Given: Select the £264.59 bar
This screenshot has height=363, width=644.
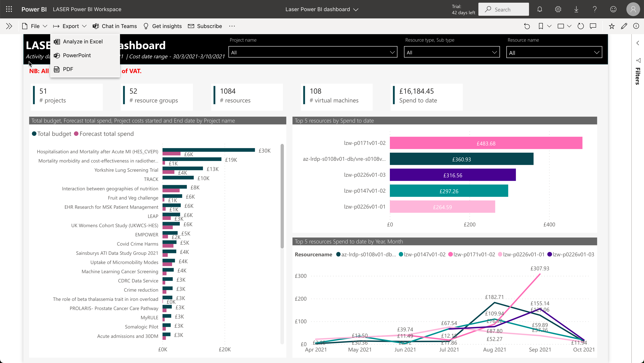Looking at the screenshot, I should (442, 207).
